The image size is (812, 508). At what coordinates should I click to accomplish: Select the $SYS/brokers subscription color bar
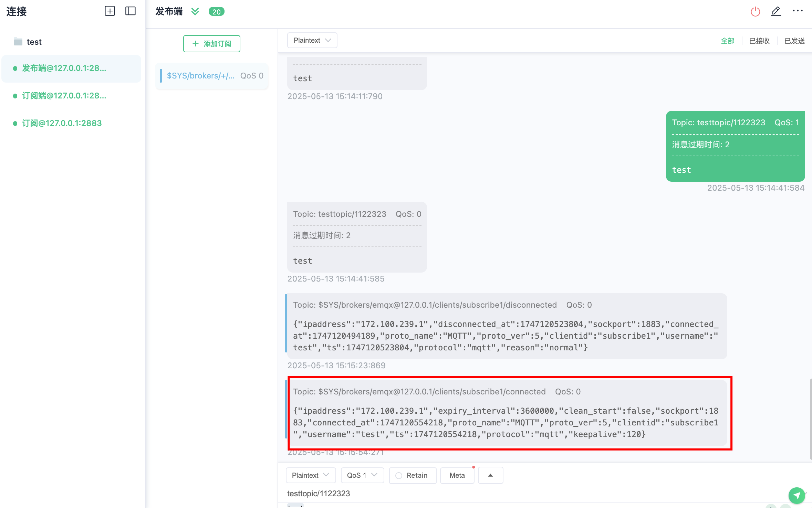[161, 76]
